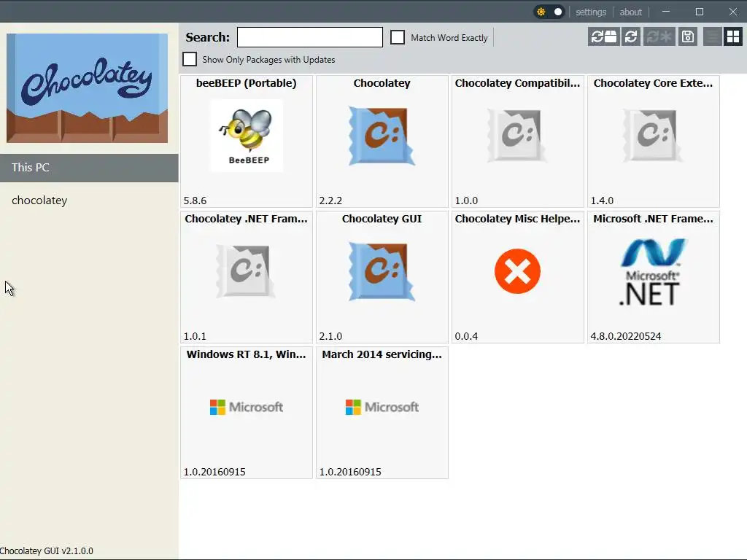
Task: Click the Chocolatey .NET Fram... title
Action: click(247, 219)
